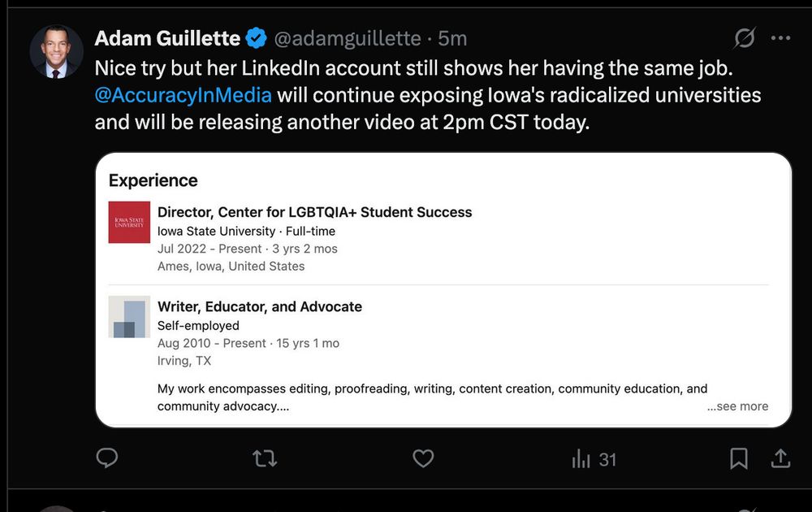The width and height of the screenshot is (812, 512).
Task: Click the Grok circle-slash icon
Action: click(x=744, y=38)
